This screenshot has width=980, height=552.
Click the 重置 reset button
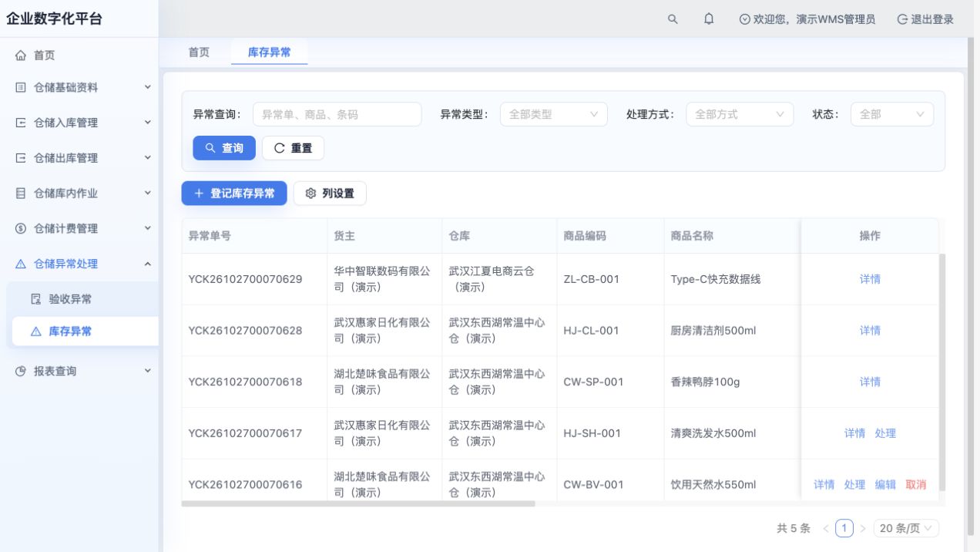pos(293,148)
